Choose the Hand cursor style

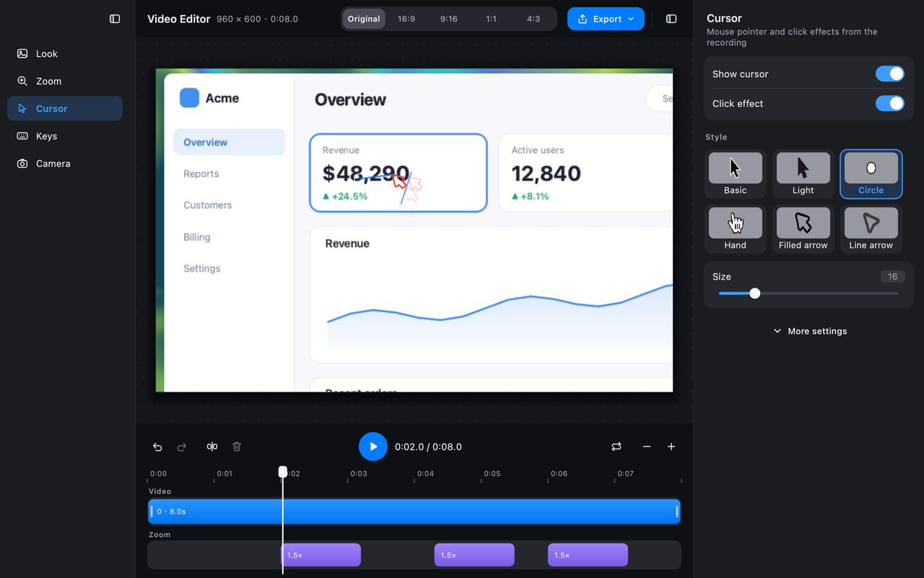[736, 229]
